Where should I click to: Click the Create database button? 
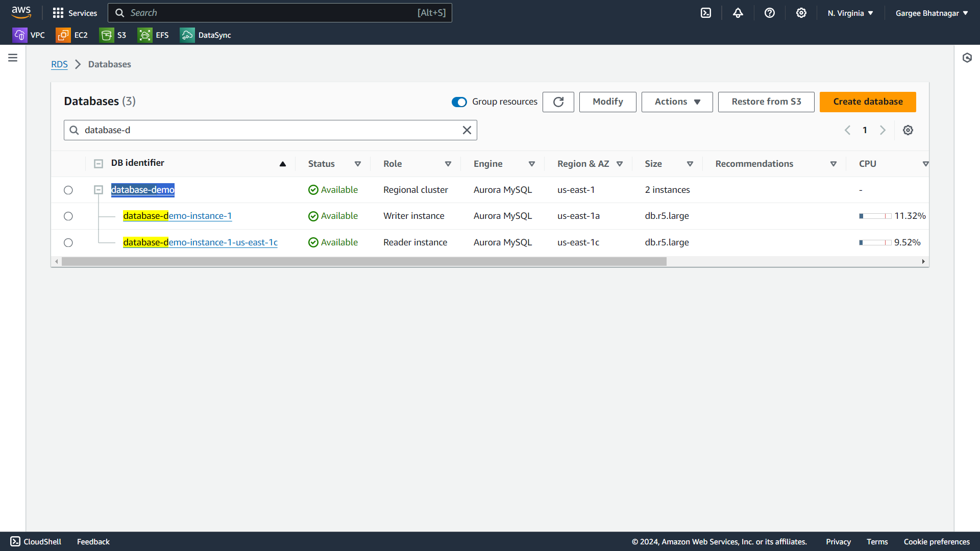pos(868,102)
